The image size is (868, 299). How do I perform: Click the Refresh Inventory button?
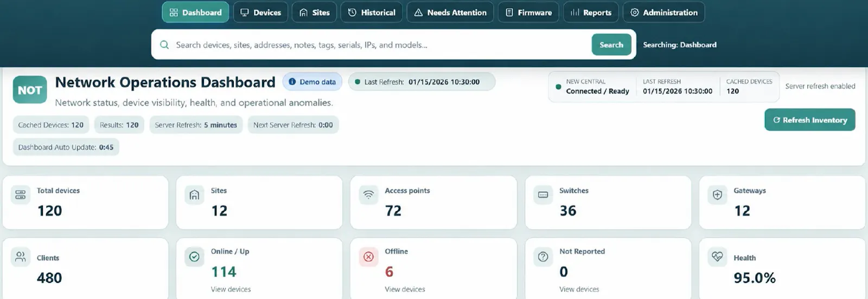810,120
